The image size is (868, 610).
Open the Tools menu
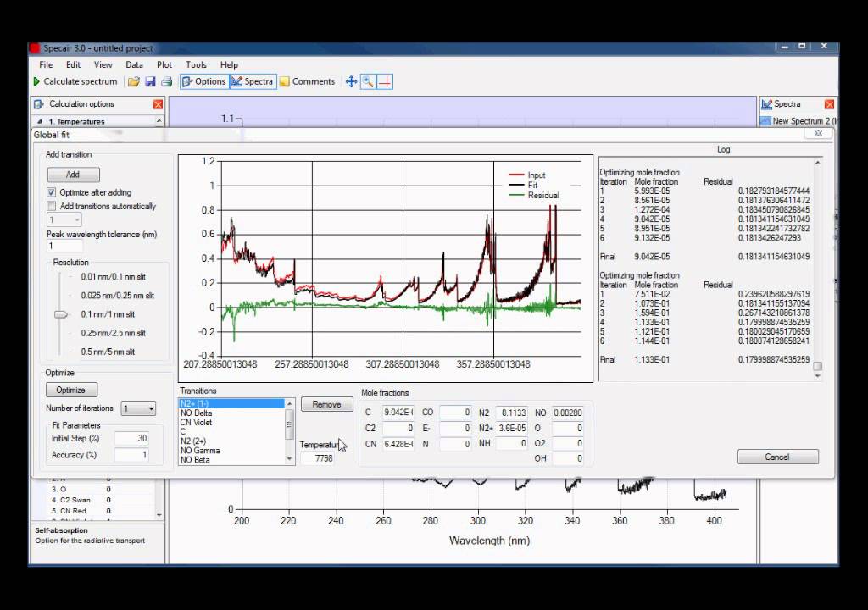[x=196, y=64]
